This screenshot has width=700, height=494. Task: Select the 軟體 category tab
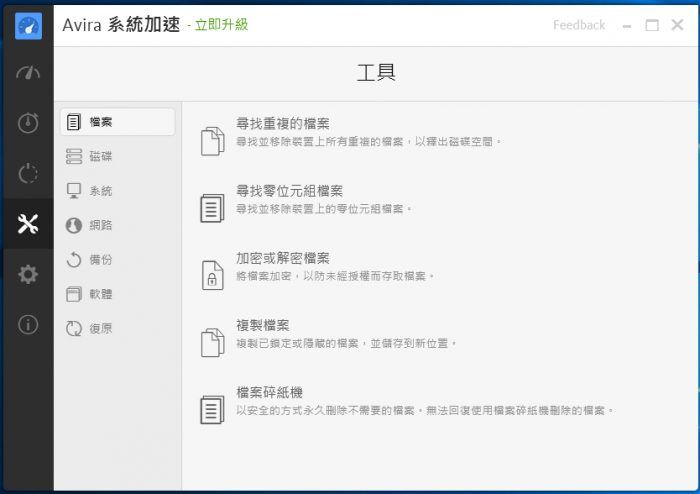(118, 294)
